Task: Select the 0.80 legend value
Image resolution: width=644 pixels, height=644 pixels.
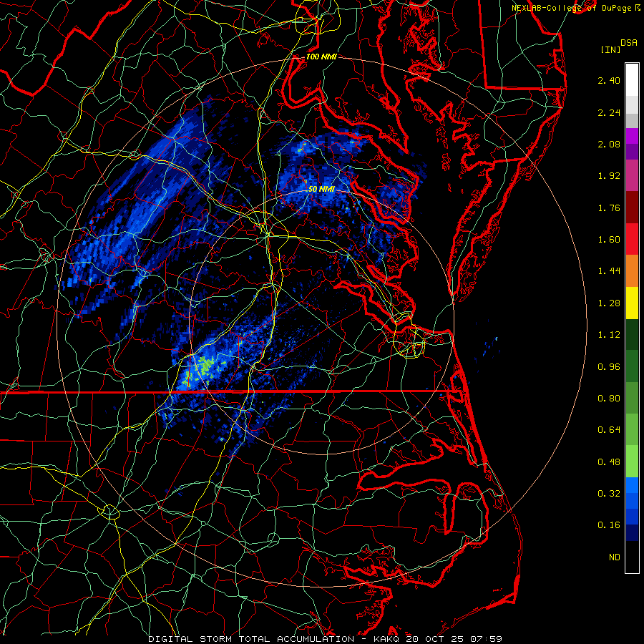Action: pos(609,399)
